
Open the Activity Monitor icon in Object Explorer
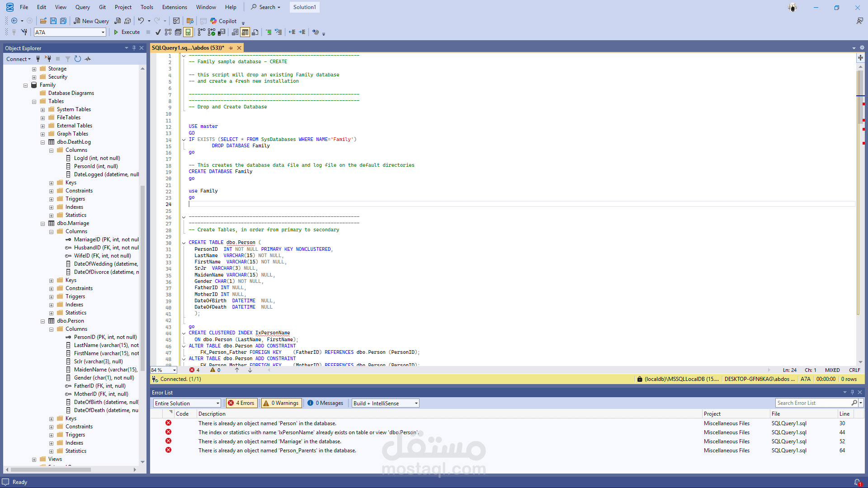coord(88,59)
